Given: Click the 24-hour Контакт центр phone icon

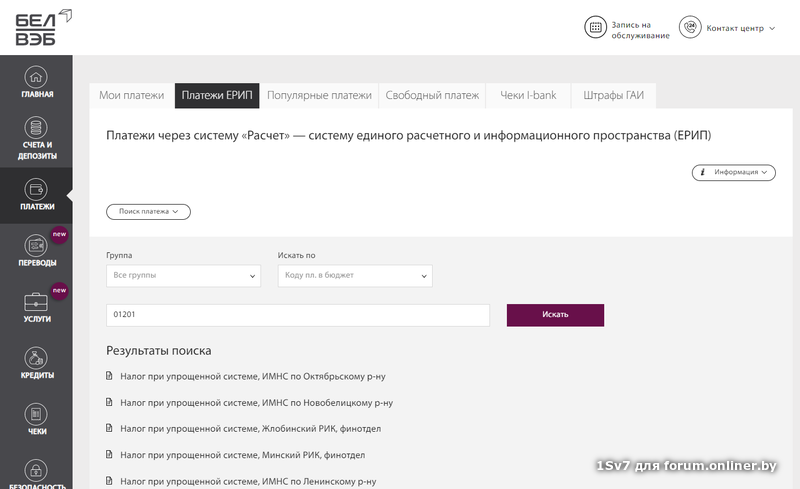Looking at the screenshot, I should (x=690, y=28).
